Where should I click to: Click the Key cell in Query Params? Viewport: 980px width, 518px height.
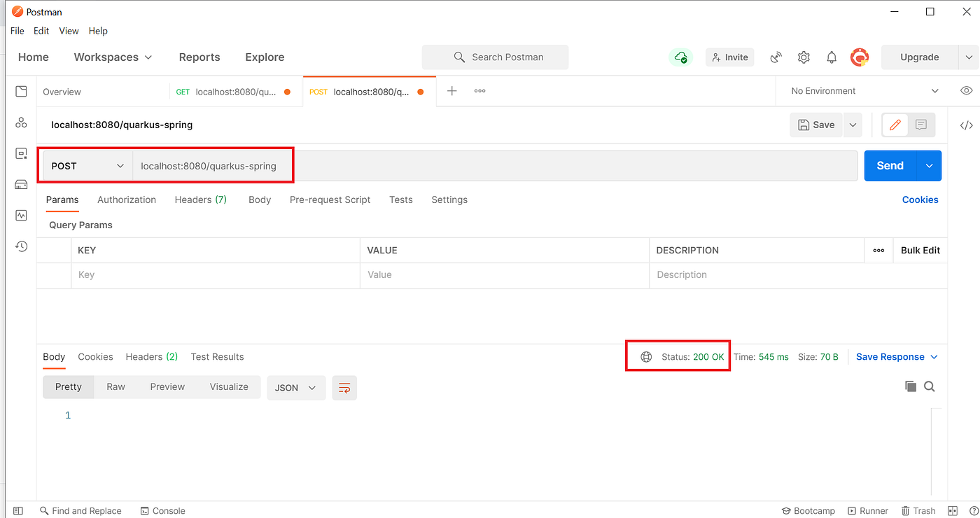(x=216, y=275)
